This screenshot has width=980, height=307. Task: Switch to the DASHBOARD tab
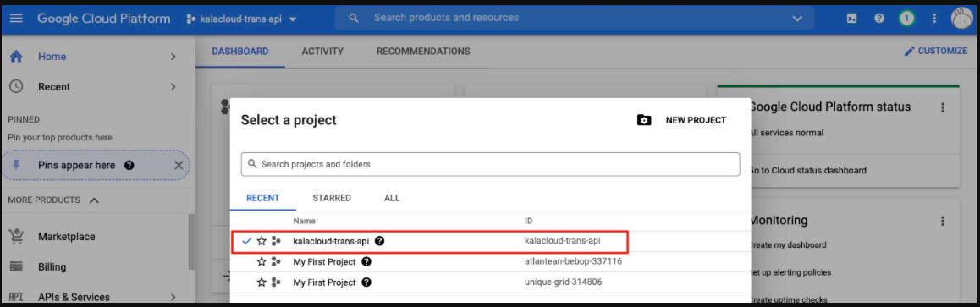240,51
